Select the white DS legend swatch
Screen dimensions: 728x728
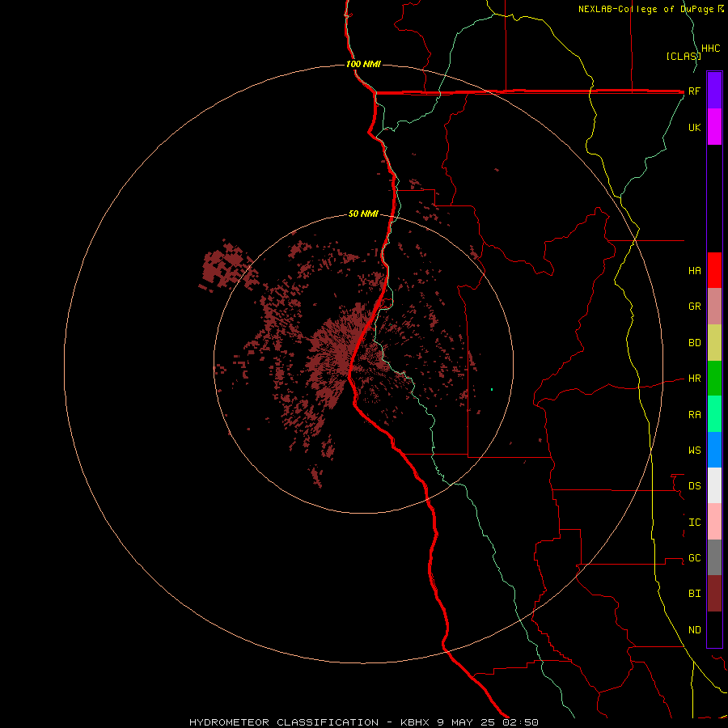click(x=714, y=485)
